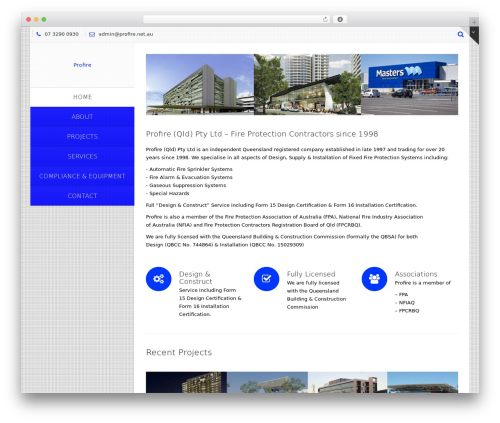Expand the dark corner chevron toggle
Viewport: 500px width, 423px height.
click(x=473, y=32)
